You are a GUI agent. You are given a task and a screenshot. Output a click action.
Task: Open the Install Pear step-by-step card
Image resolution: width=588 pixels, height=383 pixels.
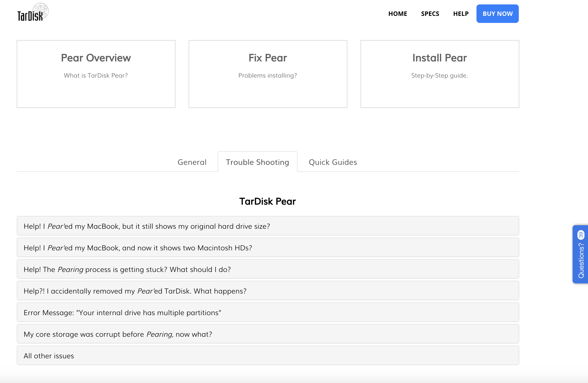click(x=439, y=74)
